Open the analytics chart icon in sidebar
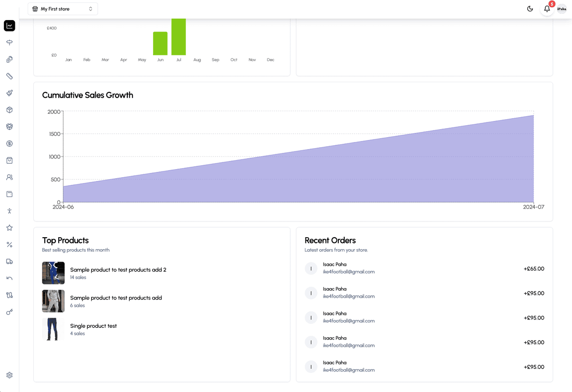 pyautogui.click(x=10, y=26)
